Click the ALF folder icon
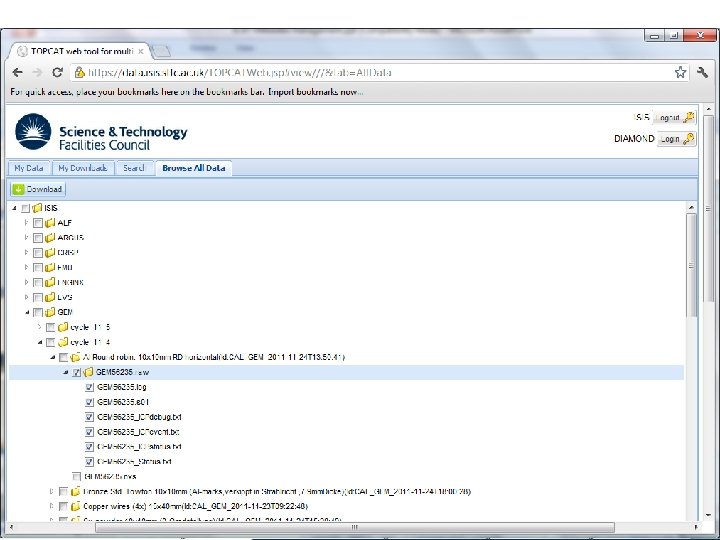This screenshot has height=540, width=720. (x=50, y=223)
